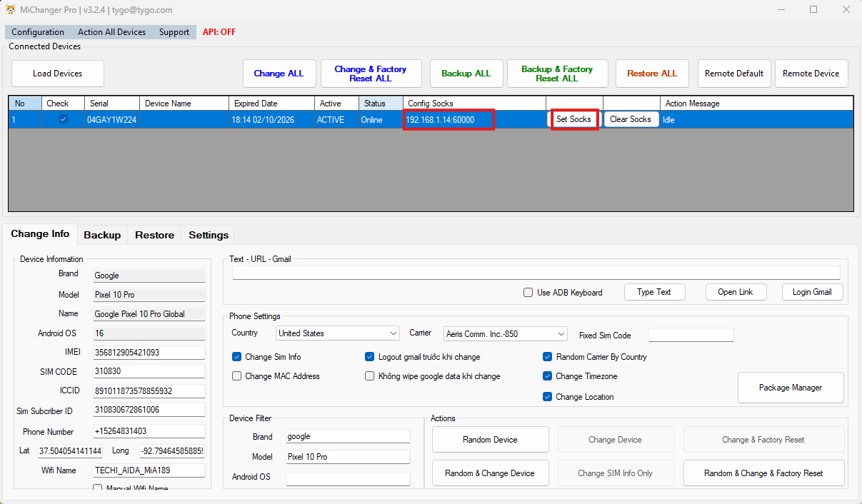Click the Load Devices button
The height and width of the screenshot is (504, 862).
58,74
